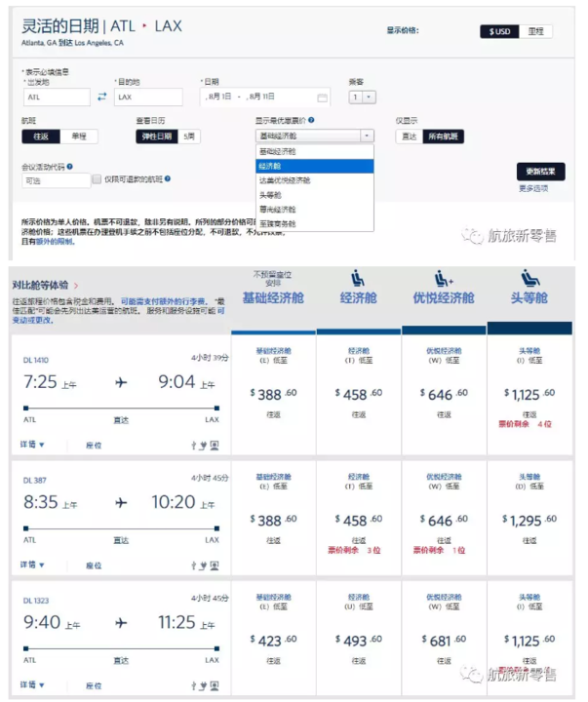Screen dimensions: 588x702
Task: Select $388.60 basic economy fare DL 1410
Action: pos(273,395)
